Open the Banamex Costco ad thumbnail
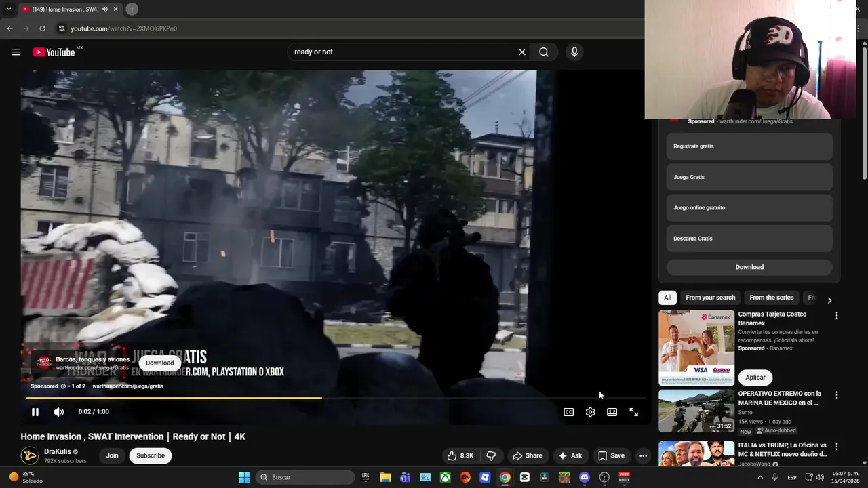This screenshot has width=868, height=488. coord(696,348)
